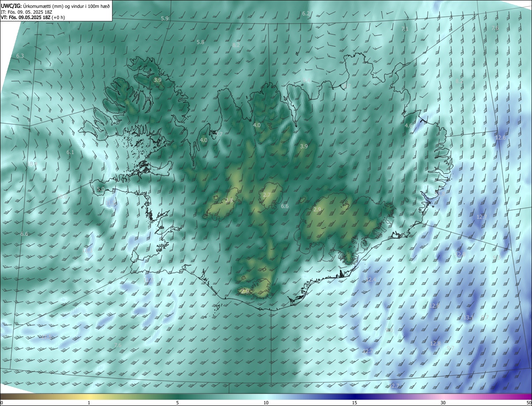Click the 7.7 value label on the map
This screenshot has height=406, width=532.
(x=219, y=135)
